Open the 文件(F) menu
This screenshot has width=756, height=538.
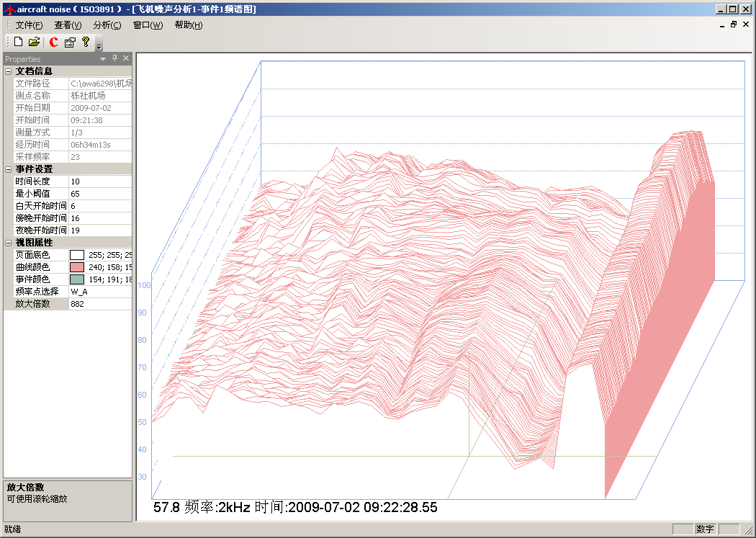(x=30, y=25)
